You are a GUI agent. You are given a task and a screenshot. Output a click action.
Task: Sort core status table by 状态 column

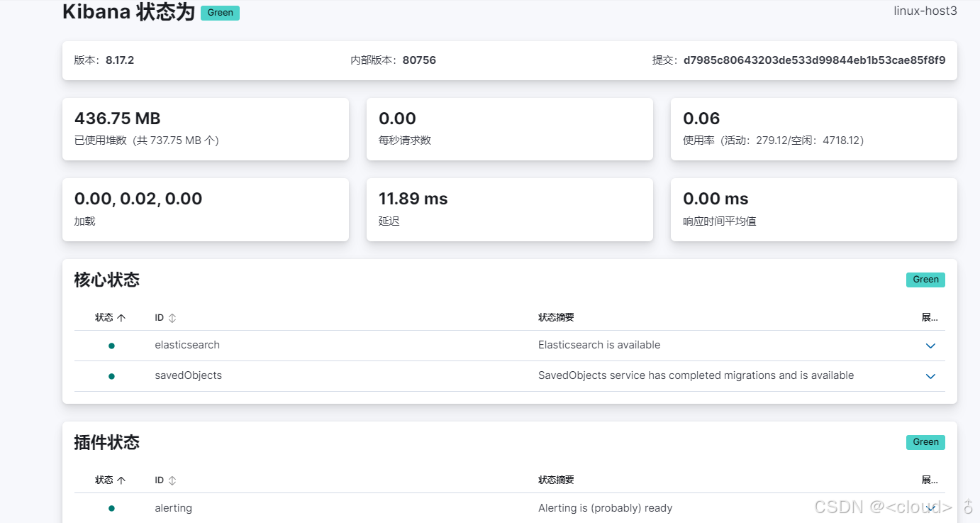tap(111, 318)
